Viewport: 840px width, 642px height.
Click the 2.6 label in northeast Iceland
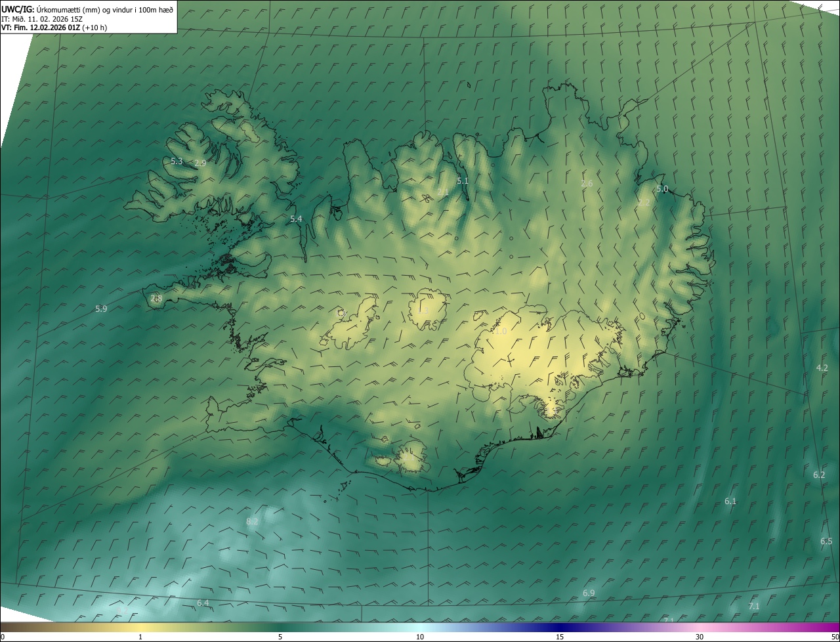pos(587,183)
